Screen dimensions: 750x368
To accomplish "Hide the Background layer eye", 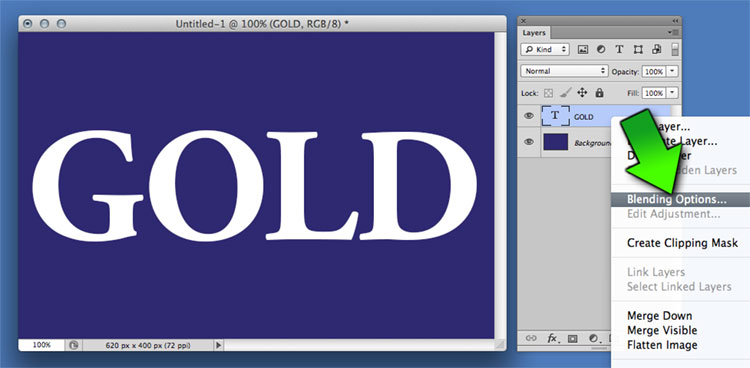I will click(x=529, y=142).
